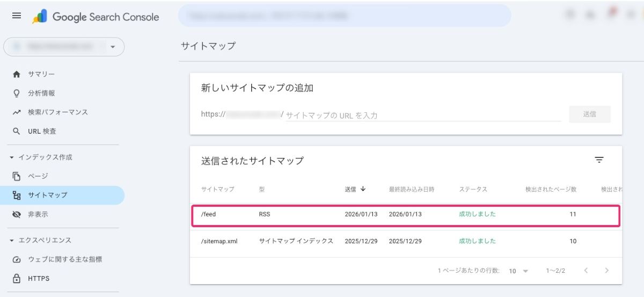Click 成功しました status in /sitemap.xml row
The width and height of the screenshot is (644, 297).
click(x=477, y=241)
